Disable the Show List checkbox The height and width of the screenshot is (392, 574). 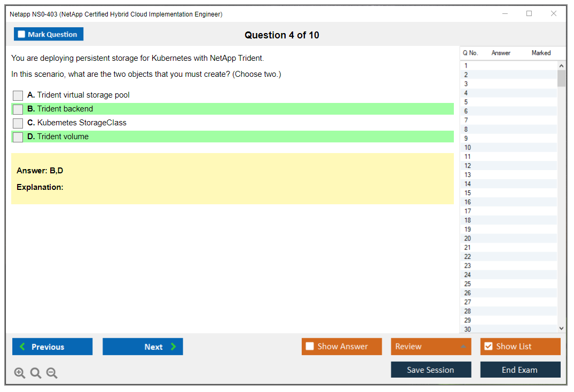489,347
